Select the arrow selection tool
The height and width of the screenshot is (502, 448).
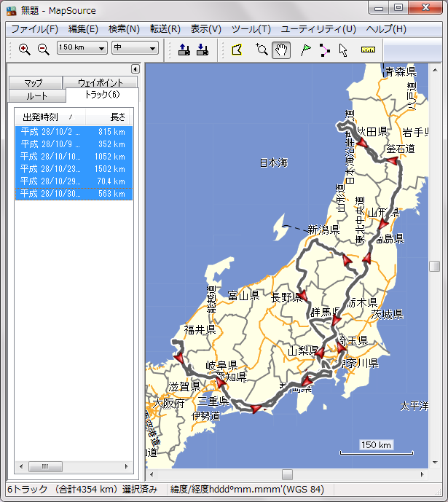click(343, 50)
